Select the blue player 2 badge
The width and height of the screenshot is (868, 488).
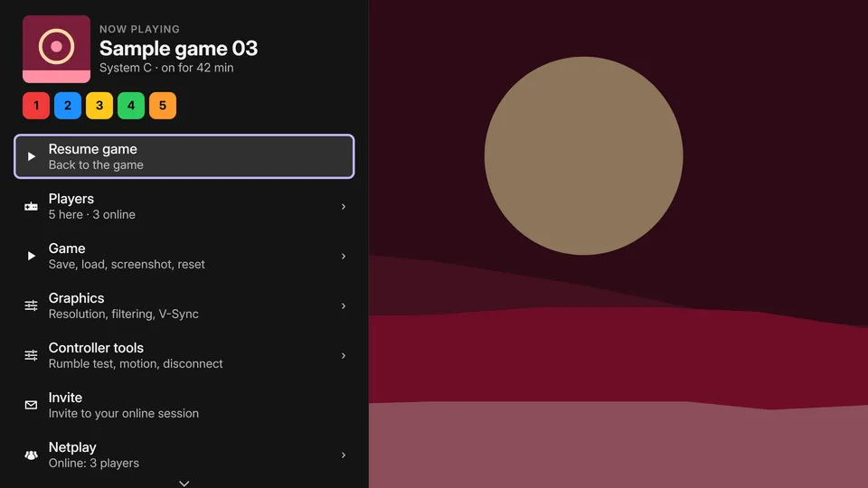(68, 105)
